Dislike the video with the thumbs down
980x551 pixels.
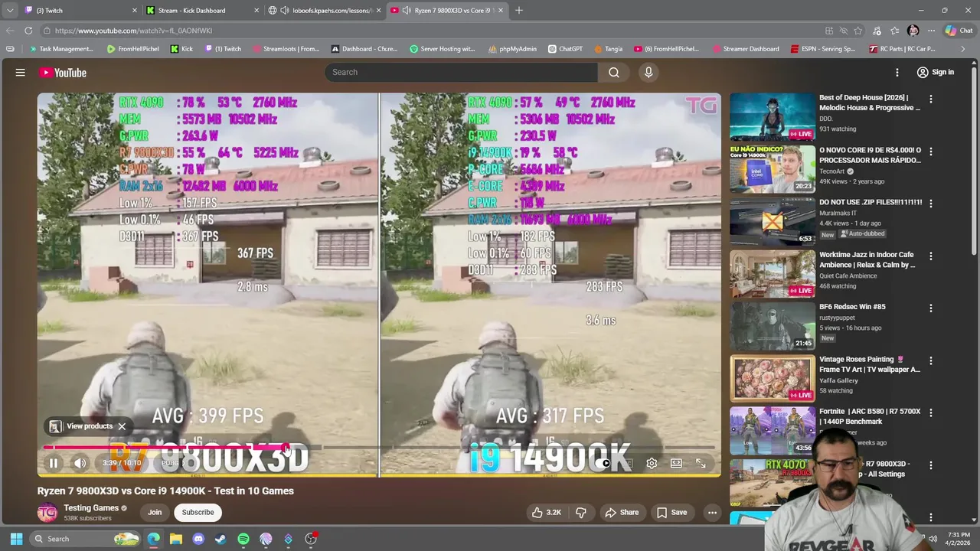pos(581,513)
